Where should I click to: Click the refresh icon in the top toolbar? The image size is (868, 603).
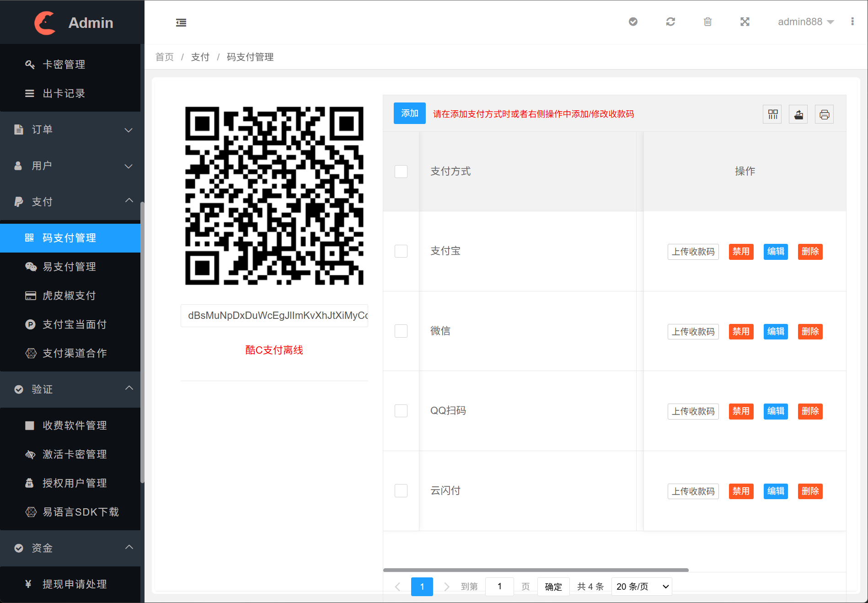tap(670, 22)
